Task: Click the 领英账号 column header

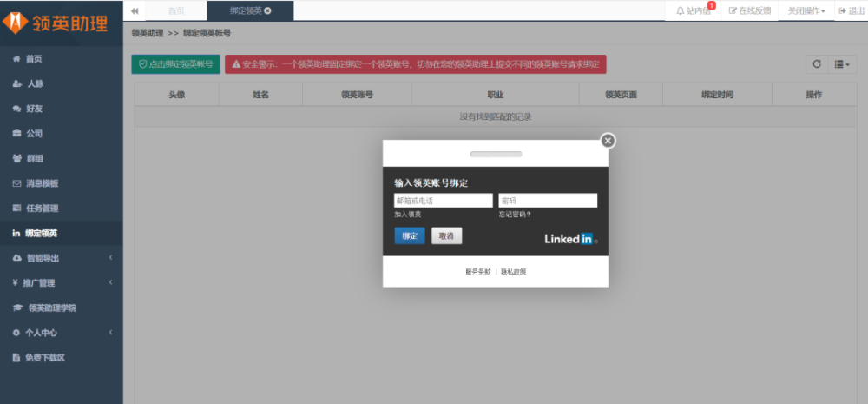Action: click(357, 95)
